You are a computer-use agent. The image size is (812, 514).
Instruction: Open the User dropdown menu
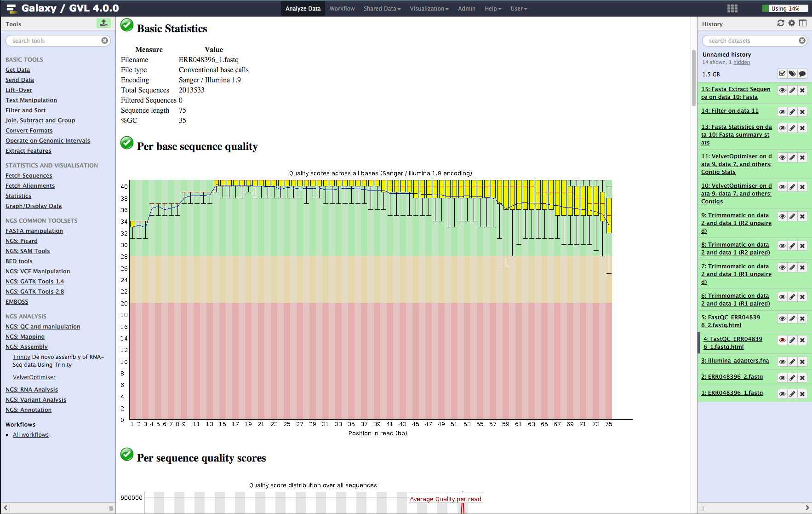(518, 8)
